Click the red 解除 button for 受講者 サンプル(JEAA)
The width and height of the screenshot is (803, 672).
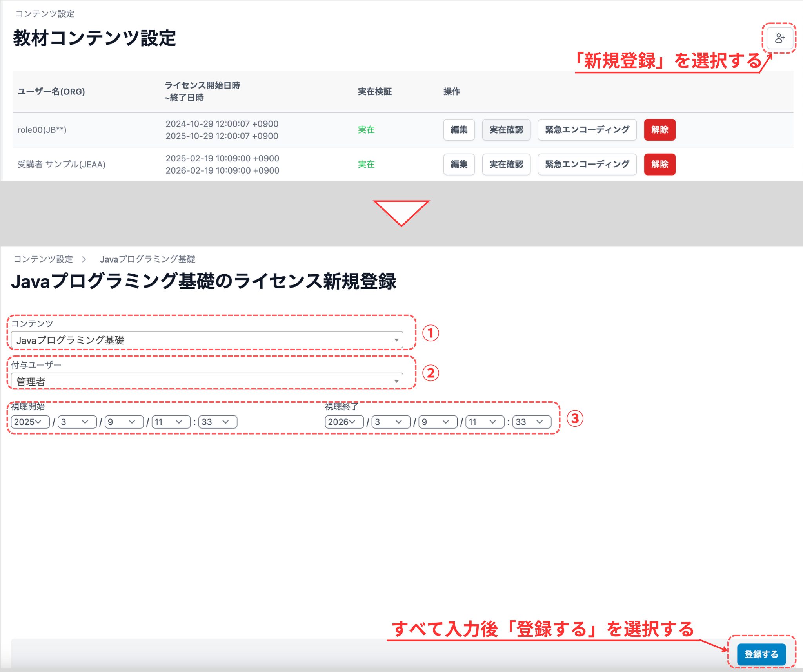coord(659,164)
